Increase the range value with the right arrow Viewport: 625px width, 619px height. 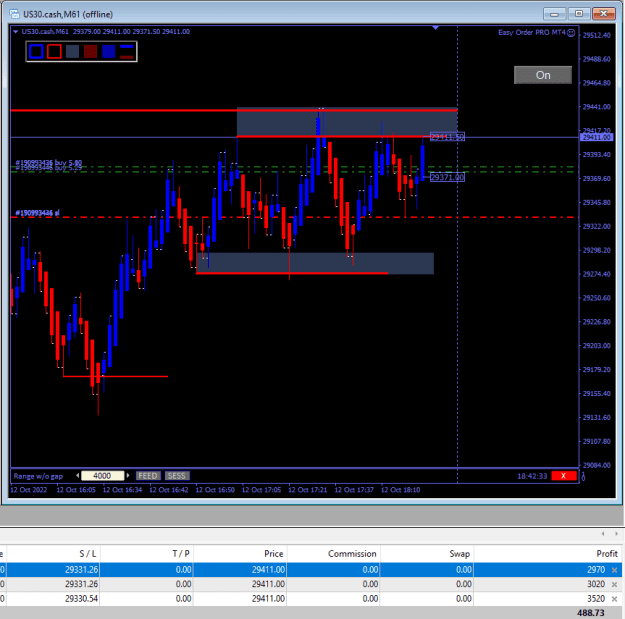tap(128, 475)
